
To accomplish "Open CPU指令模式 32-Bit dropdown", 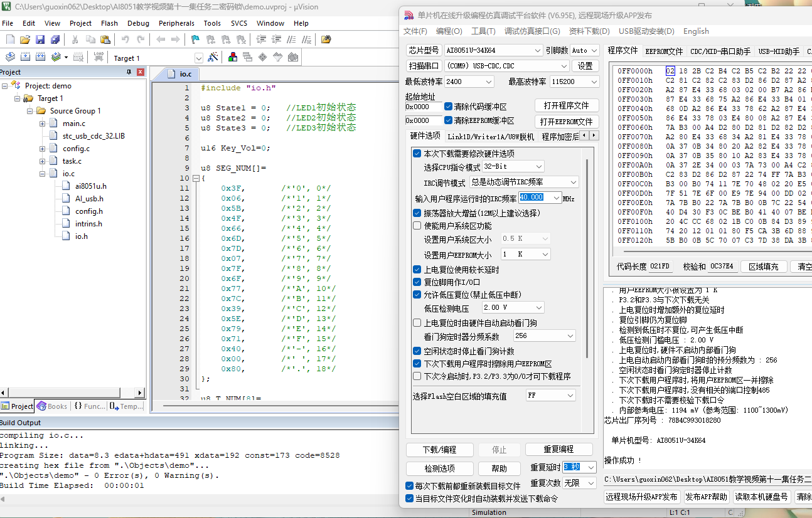I will [513, 167].
